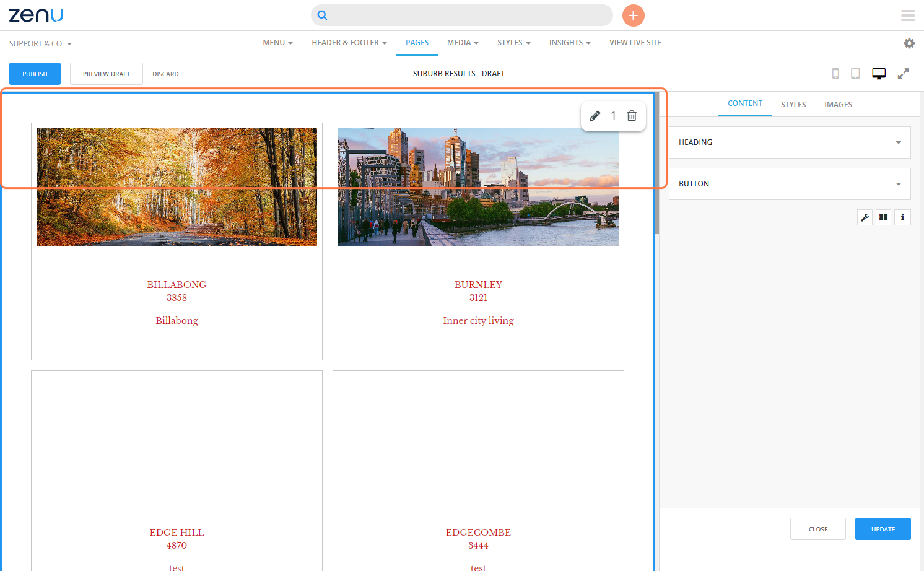
Task: Click the 'Inner city living' text
Action: tap(478, 321)
